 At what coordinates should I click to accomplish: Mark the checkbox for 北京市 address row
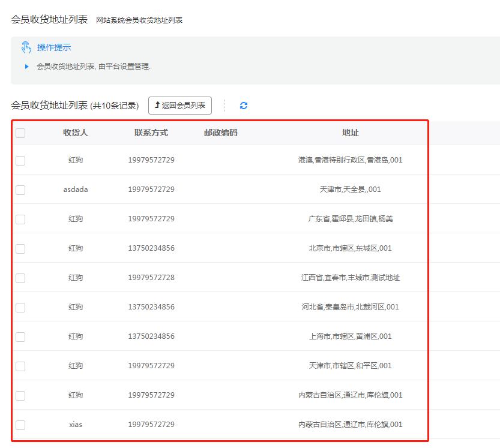pyautogui.click(x=20, y=248)
